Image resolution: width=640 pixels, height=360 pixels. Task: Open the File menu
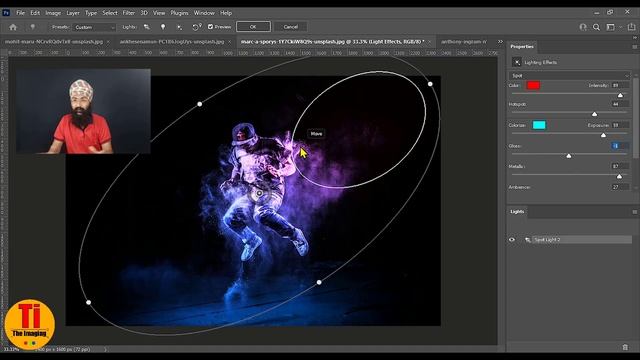click(x=20, y=13)
